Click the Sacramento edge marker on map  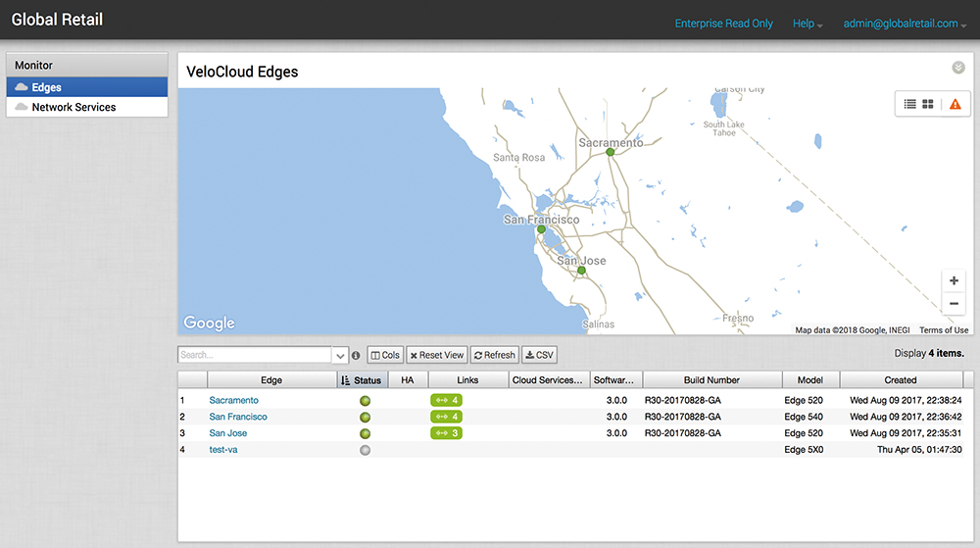tap(610, 152)
